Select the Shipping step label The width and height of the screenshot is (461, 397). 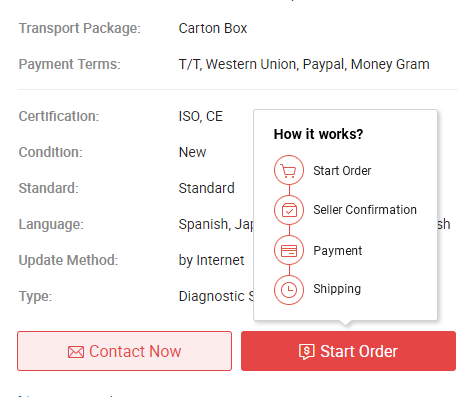(x=337, y=289)
